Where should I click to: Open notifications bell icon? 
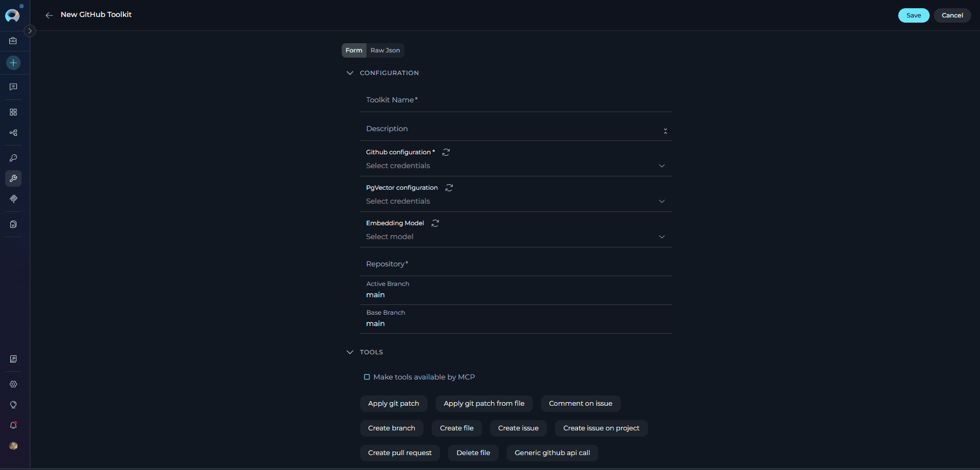13,425
